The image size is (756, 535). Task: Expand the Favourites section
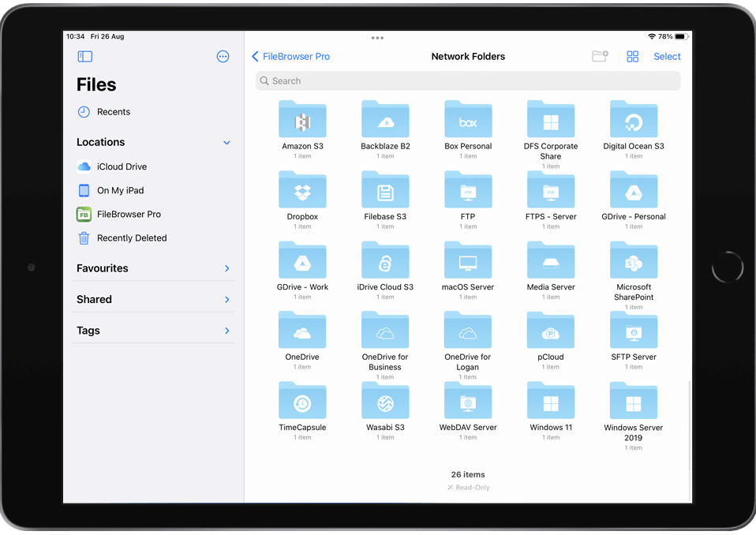[227, 268]
